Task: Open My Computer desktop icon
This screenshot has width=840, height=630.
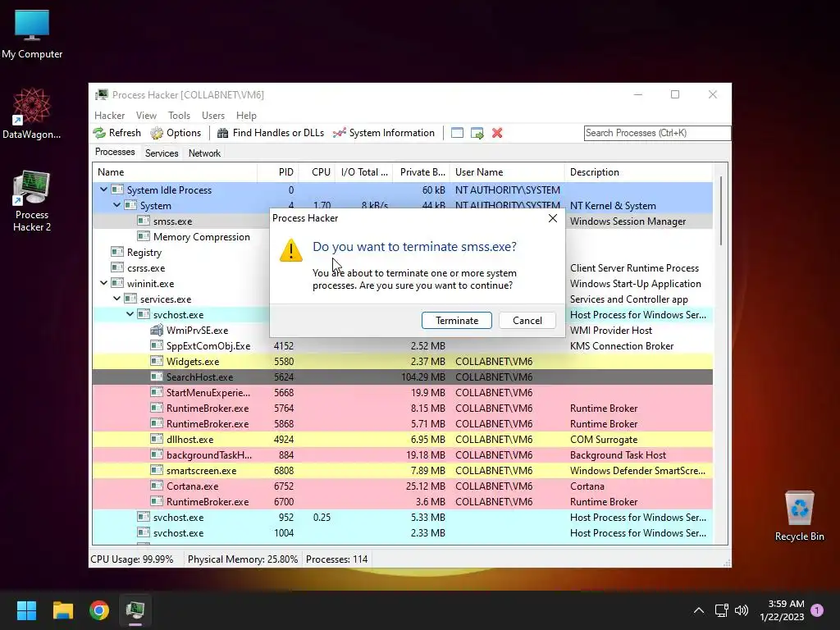Action: pyautogui.click(x=32, y=34)
